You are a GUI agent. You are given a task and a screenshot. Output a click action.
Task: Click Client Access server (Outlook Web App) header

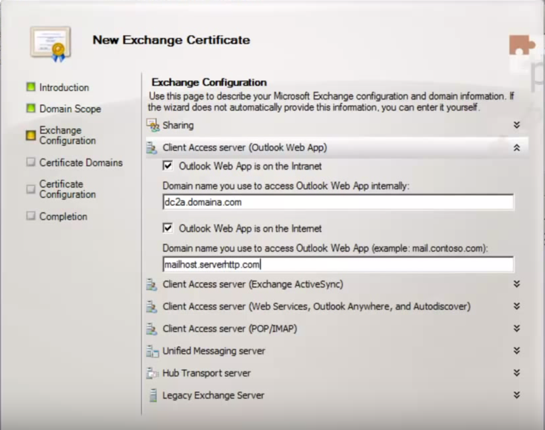(245, 148)
